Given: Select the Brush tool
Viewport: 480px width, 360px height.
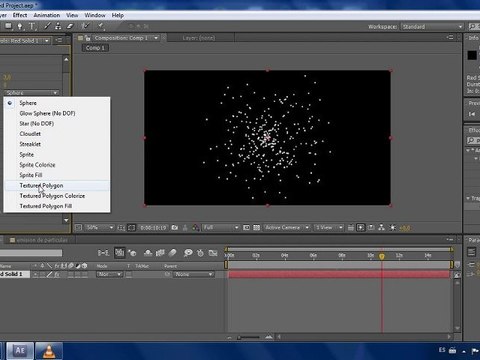Looking at the screenshot, I should [47, 26].
